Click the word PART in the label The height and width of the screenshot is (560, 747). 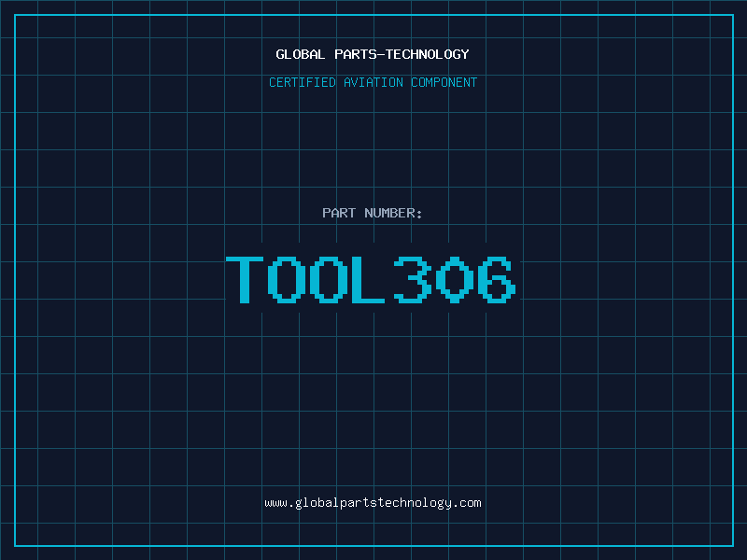pos(339,213)
